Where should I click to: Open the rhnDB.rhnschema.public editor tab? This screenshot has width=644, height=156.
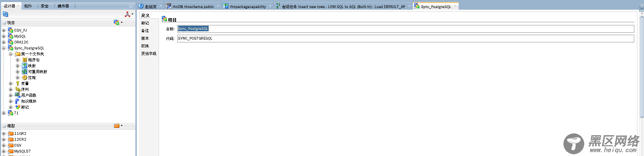193,7
